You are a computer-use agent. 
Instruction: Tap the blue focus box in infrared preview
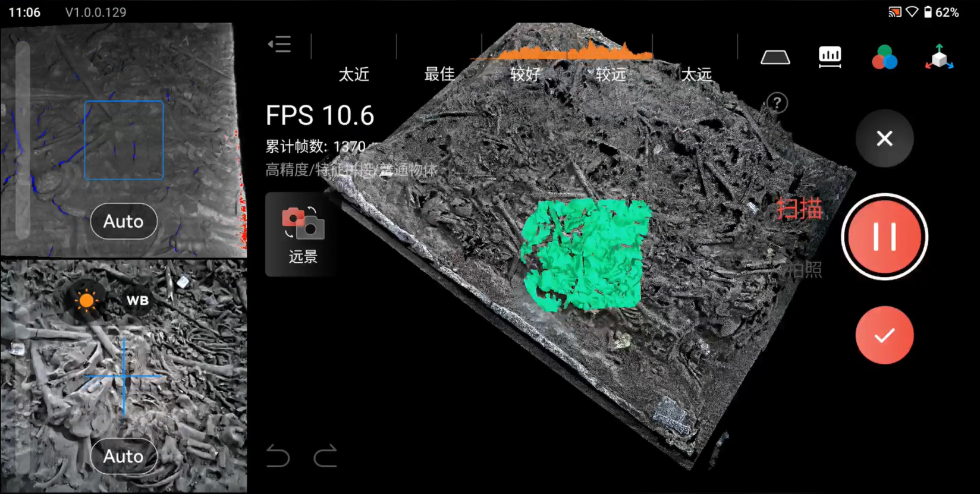(124, 140)
